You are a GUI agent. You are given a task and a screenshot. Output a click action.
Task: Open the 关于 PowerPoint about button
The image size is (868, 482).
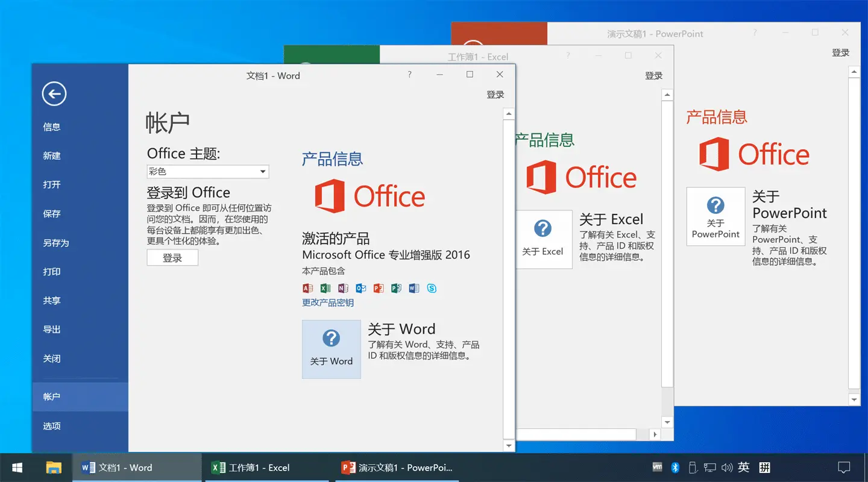point(715,216)
